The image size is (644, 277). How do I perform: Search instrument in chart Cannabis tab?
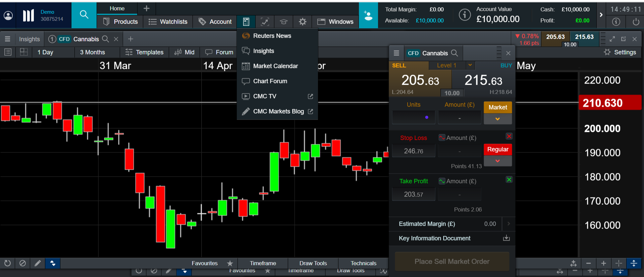pos(105,39)
